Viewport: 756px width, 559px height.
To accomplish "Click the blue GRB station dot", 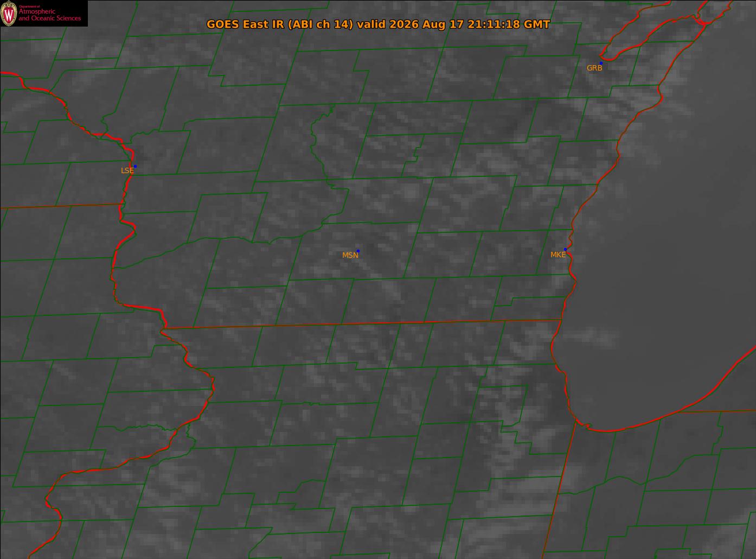I will pos(601,63).
